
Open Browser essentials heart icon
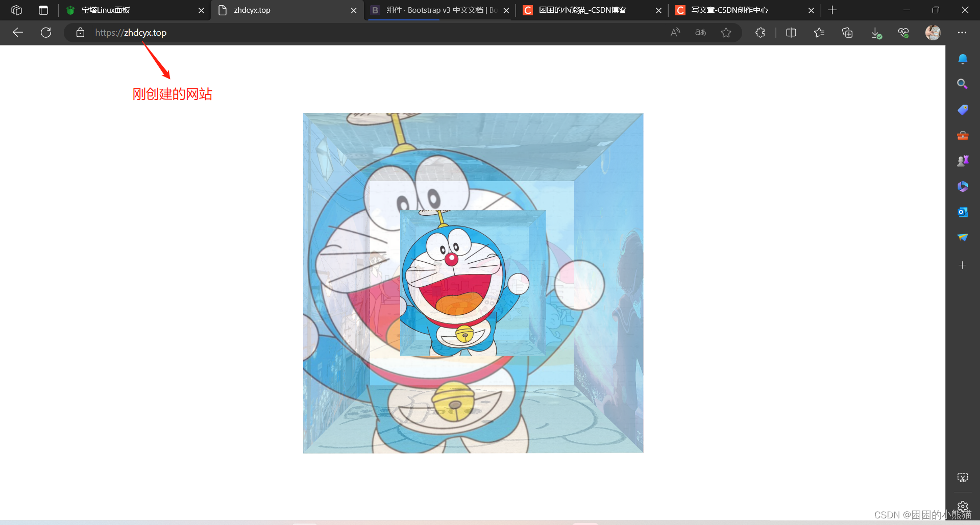pos(903,33)
